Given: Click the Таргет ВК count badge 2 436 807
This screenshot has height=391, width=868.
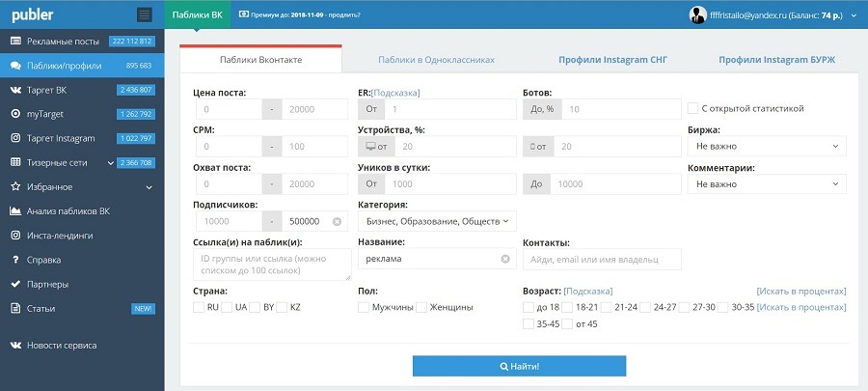Looking at the screenshot, I should [x=136, y=91].
